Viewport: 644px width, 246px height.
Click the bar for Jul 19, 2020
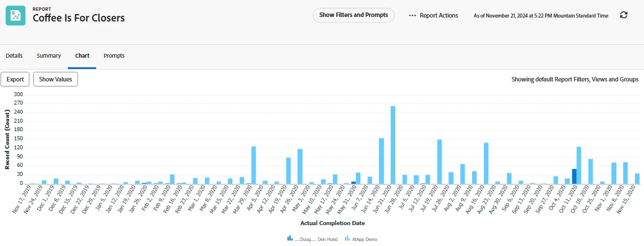[439, 162]
